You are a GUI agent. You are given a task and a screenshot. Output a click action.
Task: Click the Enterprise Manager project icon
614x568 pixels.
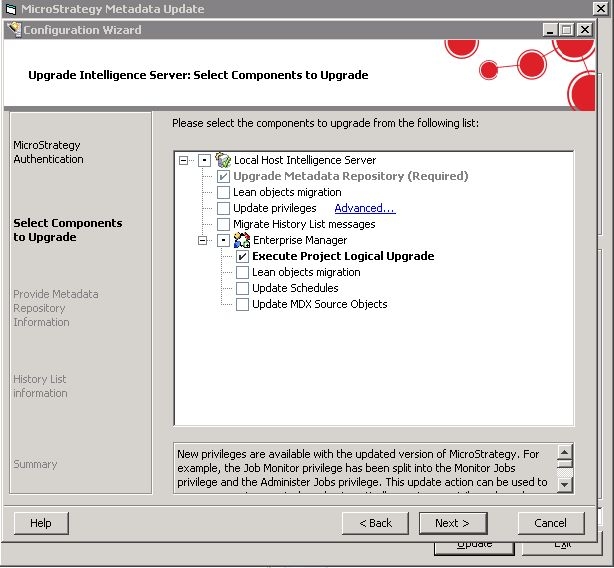pyautogui.click(x=241, y=240)
